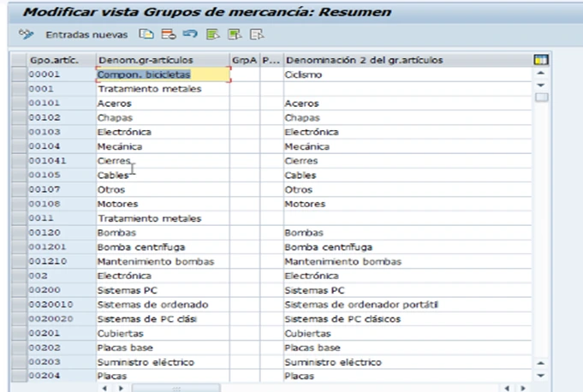Click the right horizontal scroll arrow under Denom column
Image resolution: width=583 pixels, height=392 pixels.
click(121, 388)
